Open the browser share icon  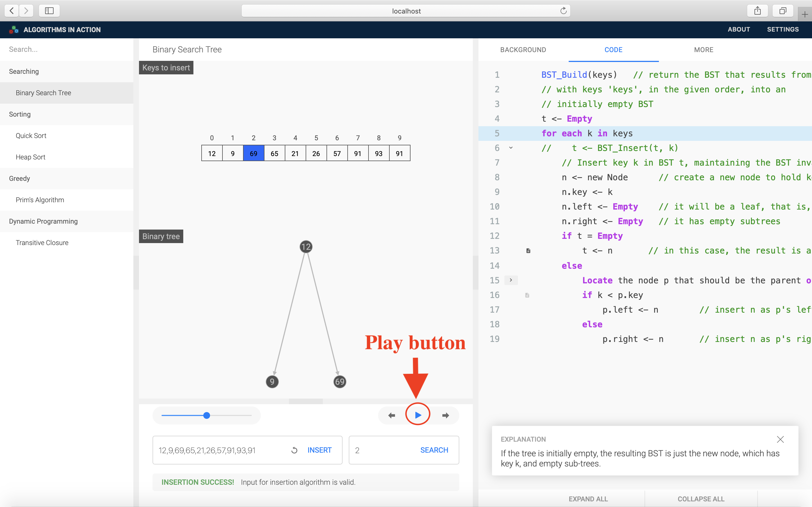click(x=757, y=11)
